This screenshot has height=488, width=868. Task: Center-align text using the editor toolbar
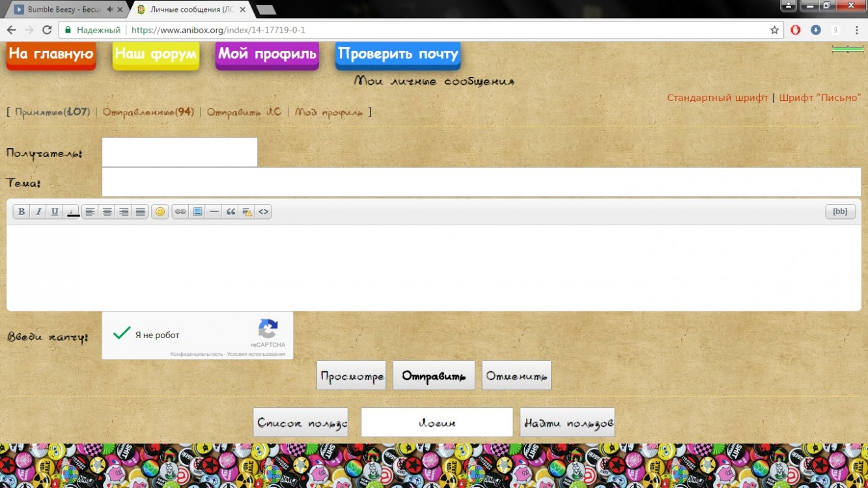tap(107, 212)
